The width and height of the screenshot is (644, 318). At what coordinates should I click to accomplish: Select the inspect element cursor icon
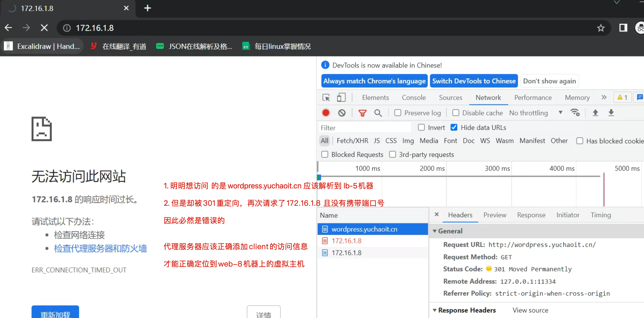326,98
